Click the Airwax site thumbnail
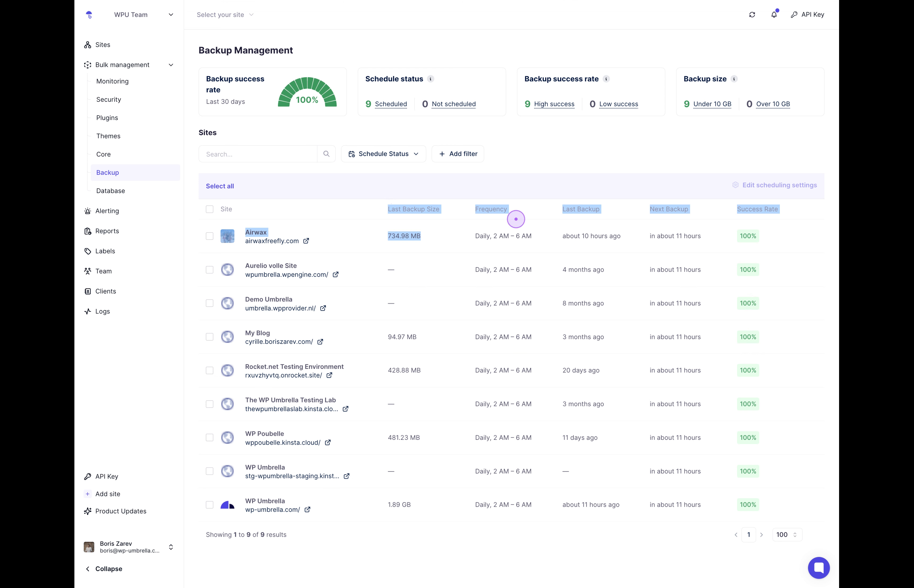 227,236
